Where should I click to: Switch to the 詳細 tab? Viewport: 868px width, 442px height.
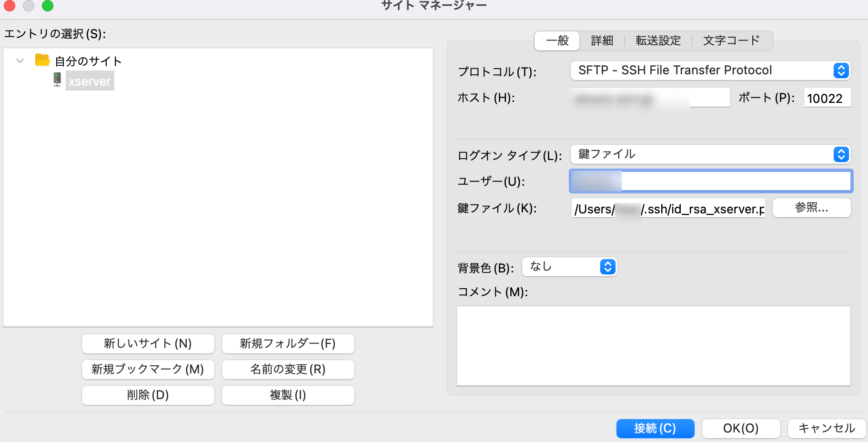pyautogui.click(x=602, y=41)
